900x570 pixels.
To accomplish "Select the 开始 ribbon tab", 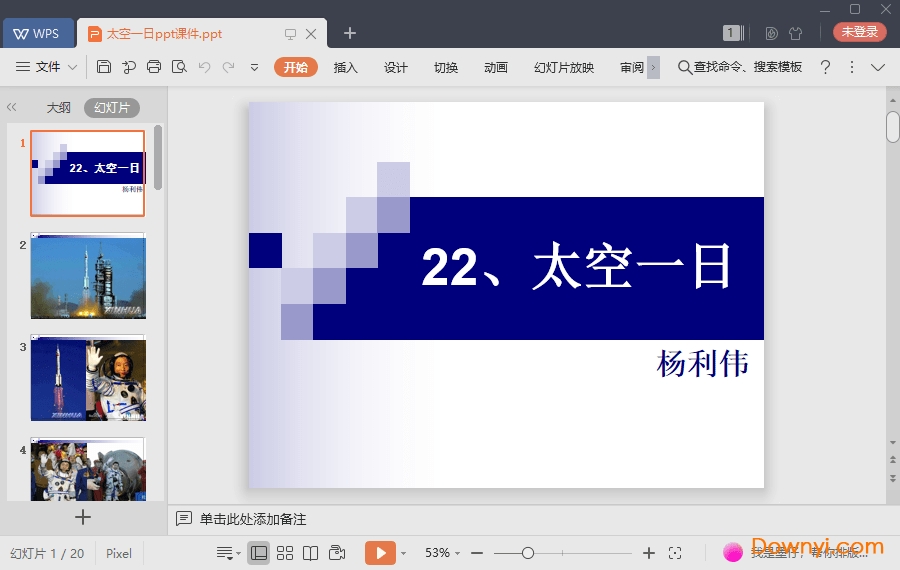I will tap(296, 67).
